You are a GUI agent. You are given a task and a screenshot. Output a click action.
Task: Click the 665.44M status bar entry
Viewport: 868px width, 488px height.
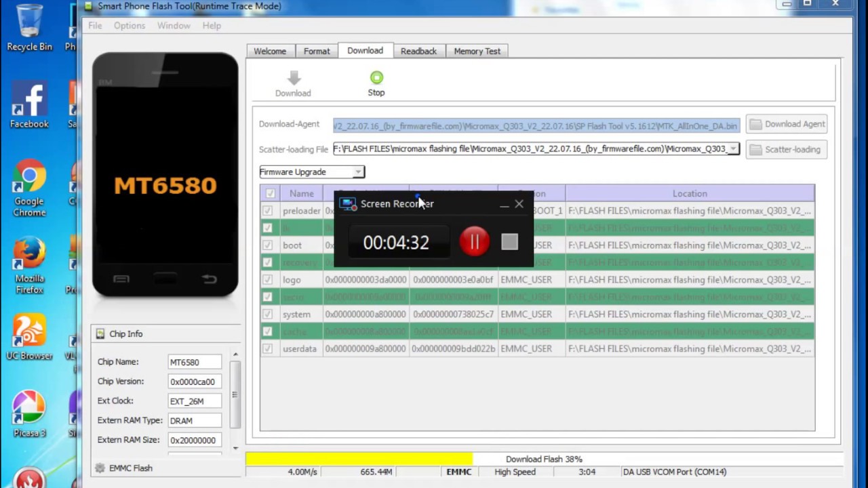[376, 472]
